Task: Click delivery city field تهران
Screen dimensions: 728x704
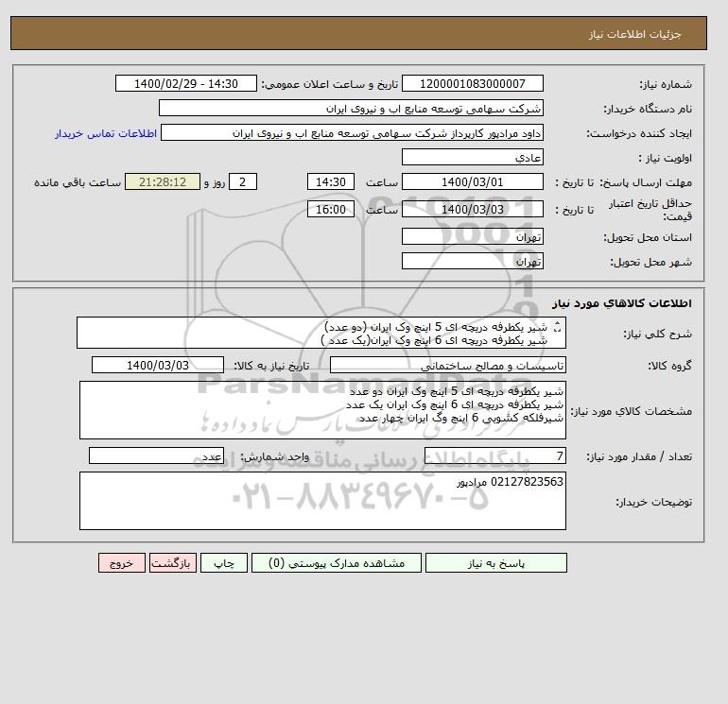Action: click(x=472, y=261)
